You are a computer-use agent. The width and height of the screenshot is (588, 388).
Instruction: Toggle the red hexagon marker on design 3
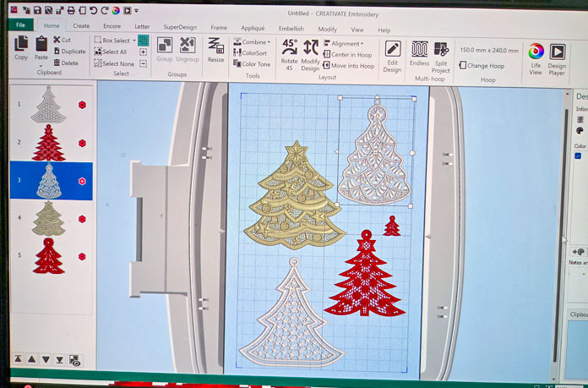(82, 181)
